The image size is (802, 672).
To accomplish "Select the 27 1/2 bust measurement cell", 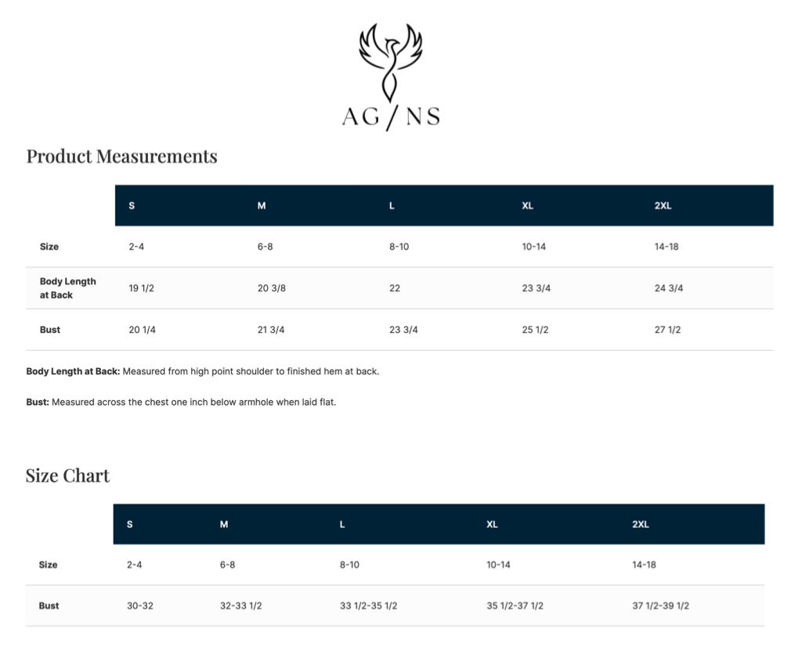I will click(667, 330).
